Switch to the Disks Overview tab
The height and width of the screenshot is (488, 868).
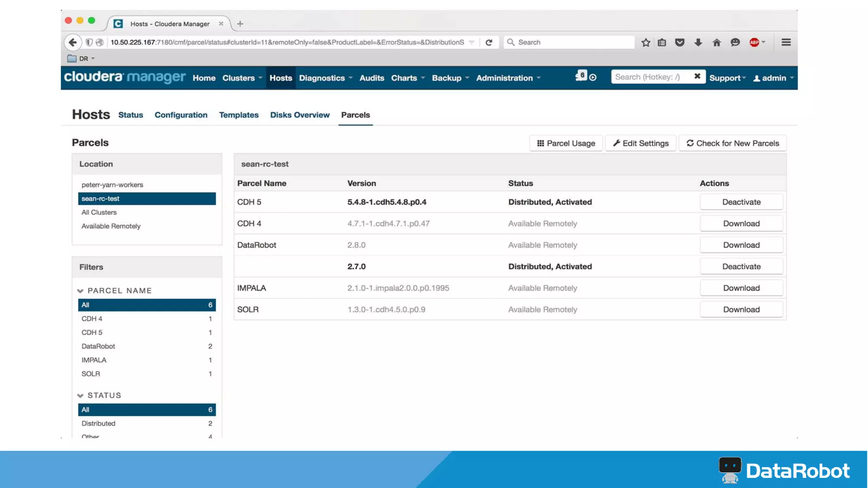(x=300, y=115)
